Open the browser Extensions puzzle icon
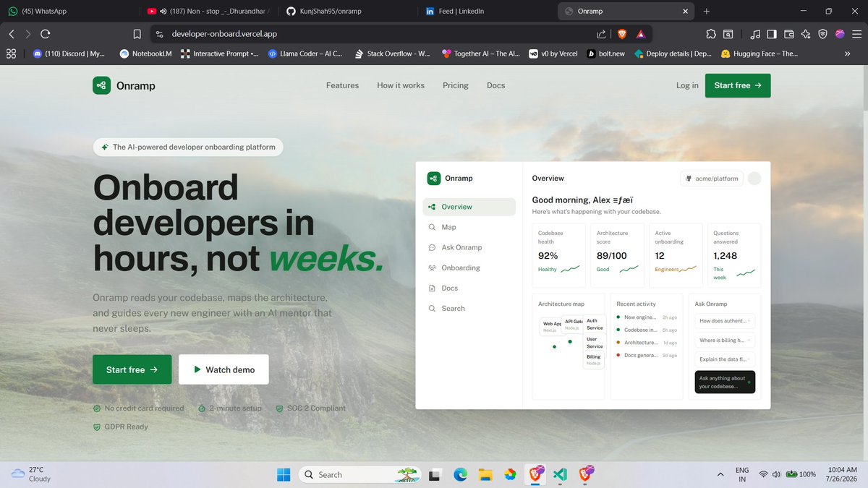This screenshot has height=488, width=868. [x=711, y=34]
